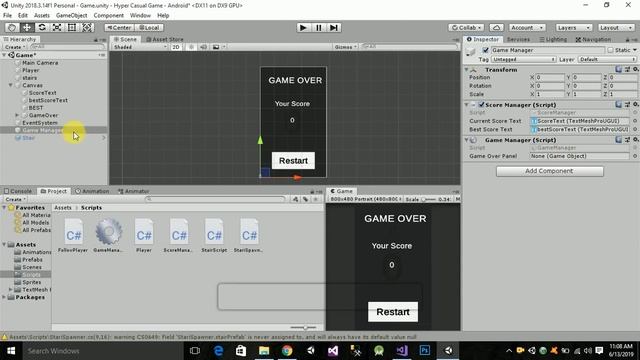This screenshot has width=640, height=360.
Task: Open scene effects image dropdown
Action: [218, 47]
